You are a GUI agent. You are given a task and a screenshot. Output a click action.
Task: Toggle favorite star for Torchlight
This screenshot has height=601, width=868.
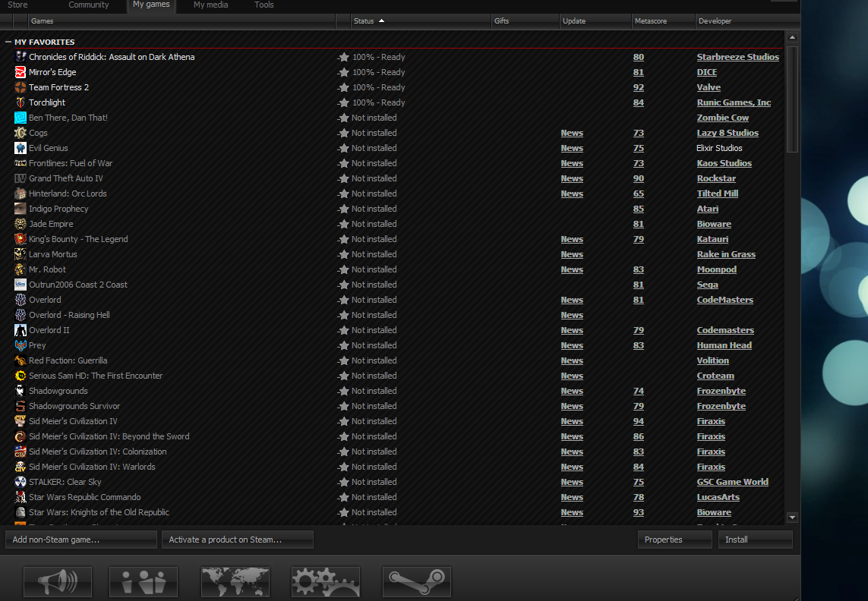pyautogui.click(x=343, y=102)
